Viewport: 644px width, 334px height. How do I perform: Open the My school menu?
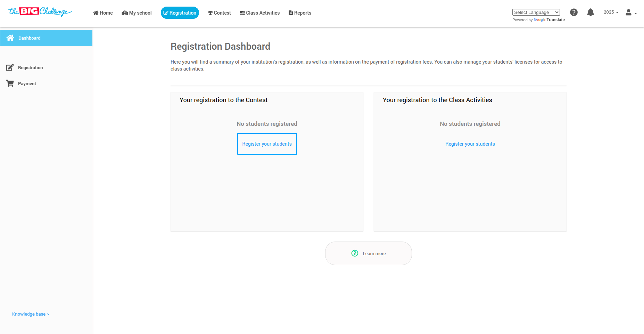(x=137, y=13)
